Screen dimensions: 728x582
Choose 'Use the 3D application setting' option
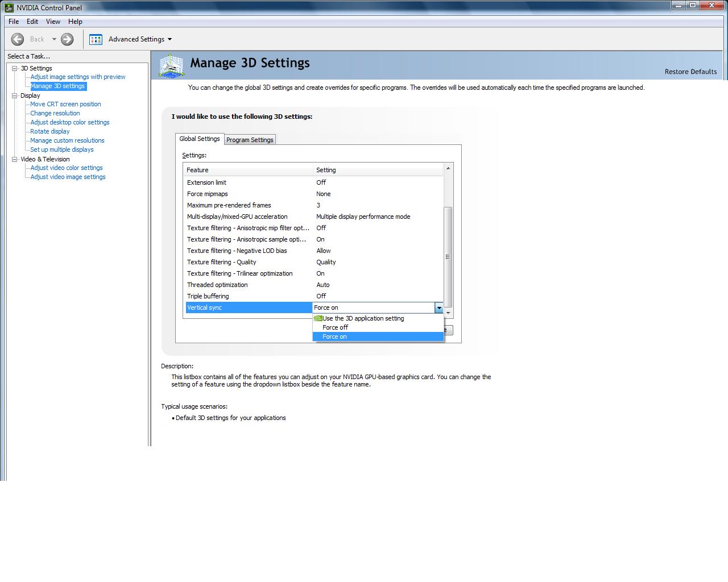point(378,318)
